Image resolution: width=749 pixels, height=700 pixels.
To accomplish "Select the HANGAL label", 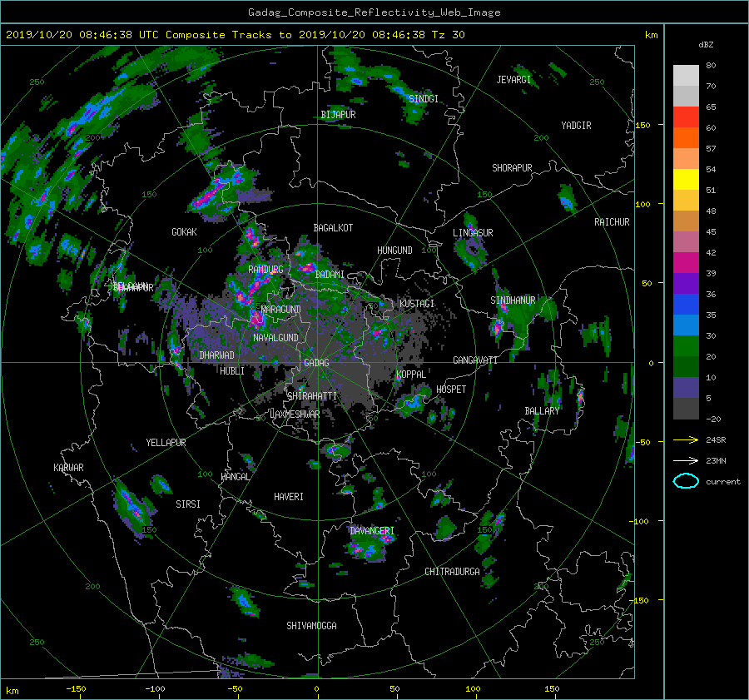I will (235, 477).
